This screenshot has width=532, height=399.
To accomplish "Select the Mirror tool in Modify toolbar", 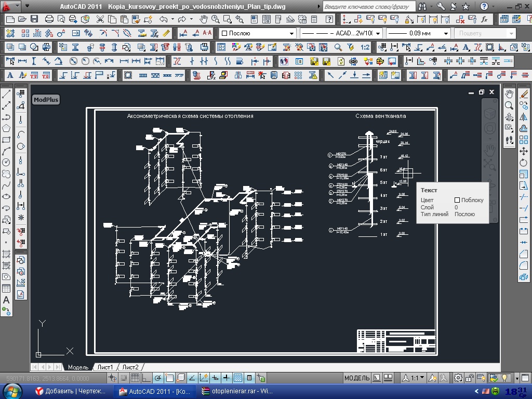I will [524, 117].
